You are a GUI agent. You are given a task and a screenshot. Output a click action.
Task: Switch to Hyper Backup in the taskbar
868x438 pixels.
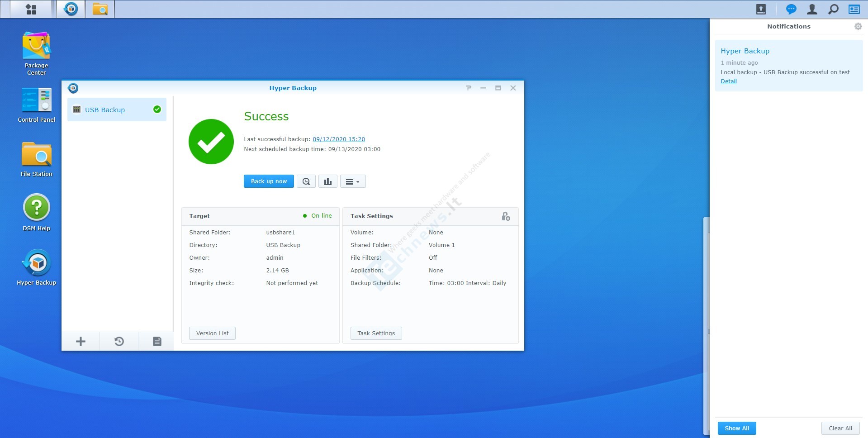click(71, 9)
